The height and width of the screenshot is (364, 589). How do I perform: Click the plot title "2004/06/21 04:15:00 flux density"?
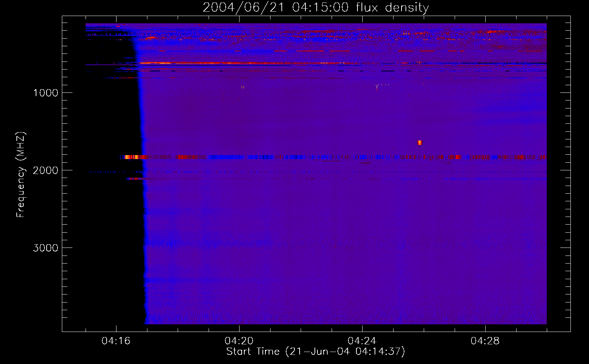coord(316,7)
